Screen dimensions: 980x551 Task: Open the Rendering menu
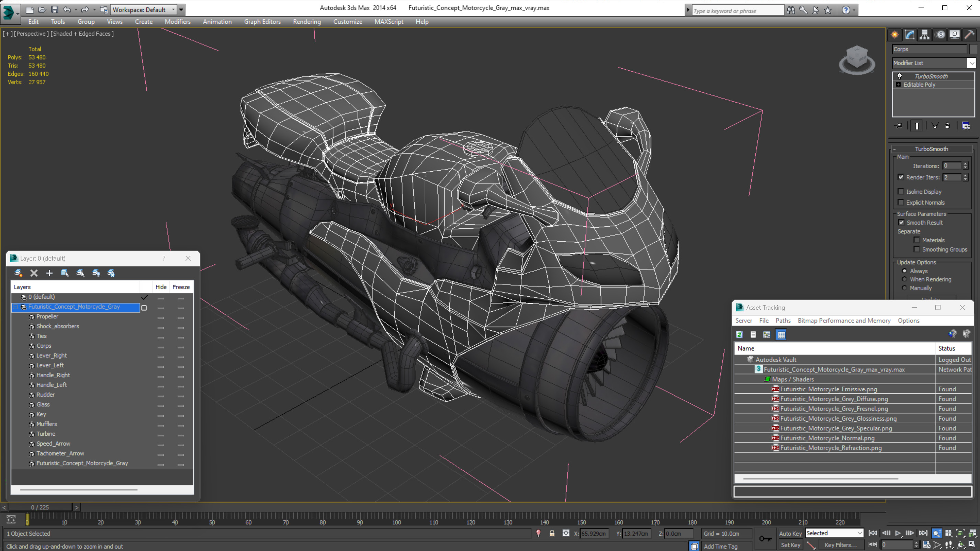(307, 22)
